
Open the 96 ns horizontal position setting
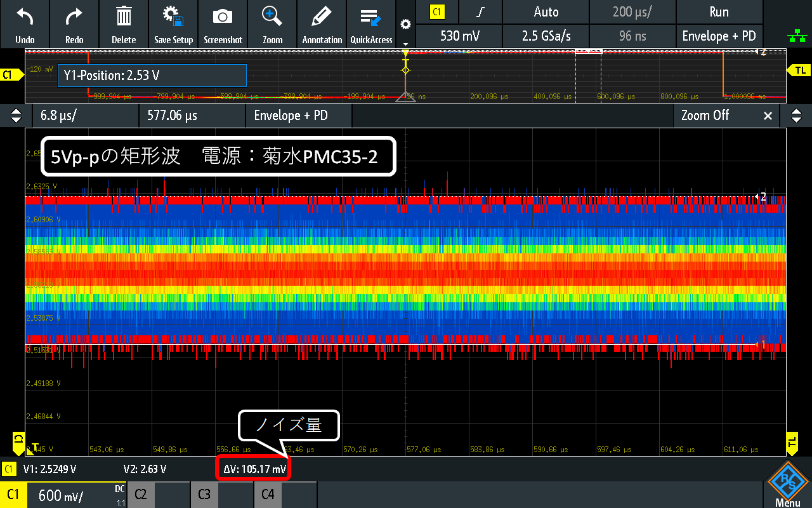[632, 36]
